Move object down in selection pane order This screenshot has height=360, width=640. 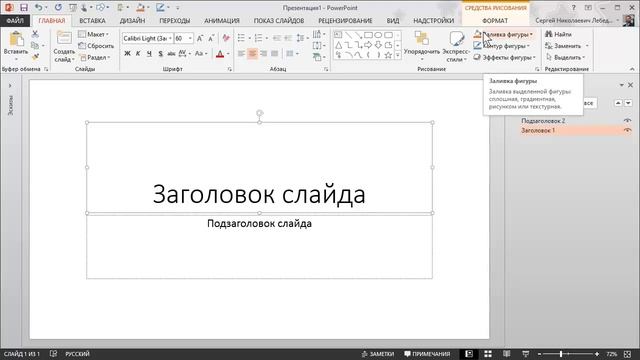click(628, 103)
